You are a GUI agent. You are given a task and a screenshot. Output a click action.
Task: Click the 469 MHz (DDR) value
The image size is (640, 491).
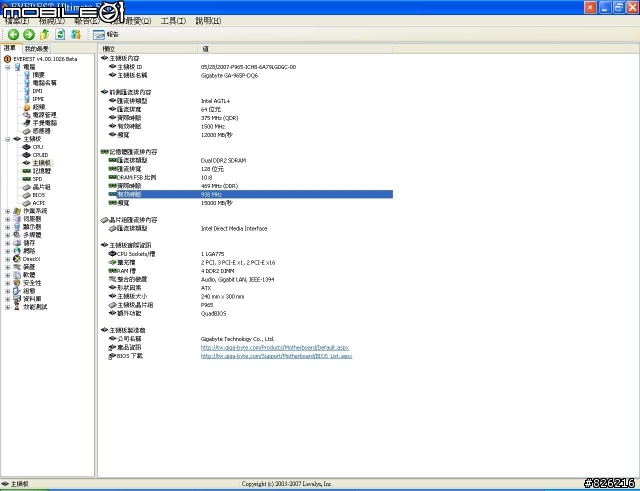coord(219,186)
